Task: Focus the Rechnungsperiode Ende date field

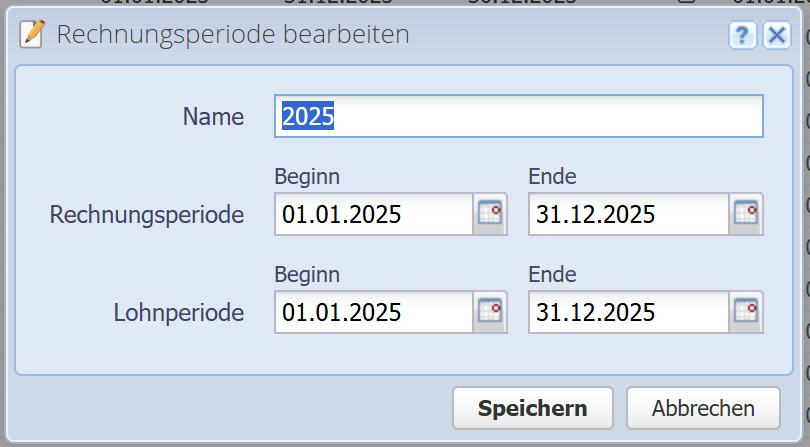Action: (x=627, y=214)
